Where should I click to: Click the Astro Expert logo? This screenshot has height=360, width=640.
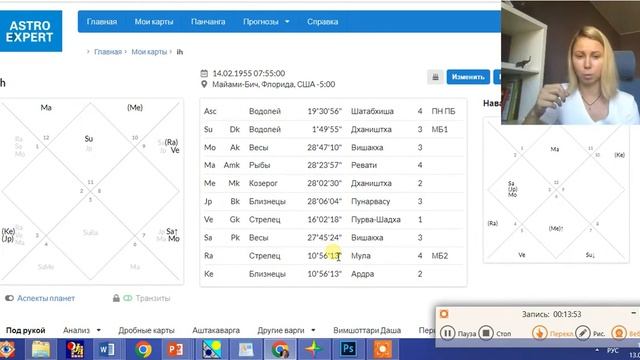[x=31, y=31]
